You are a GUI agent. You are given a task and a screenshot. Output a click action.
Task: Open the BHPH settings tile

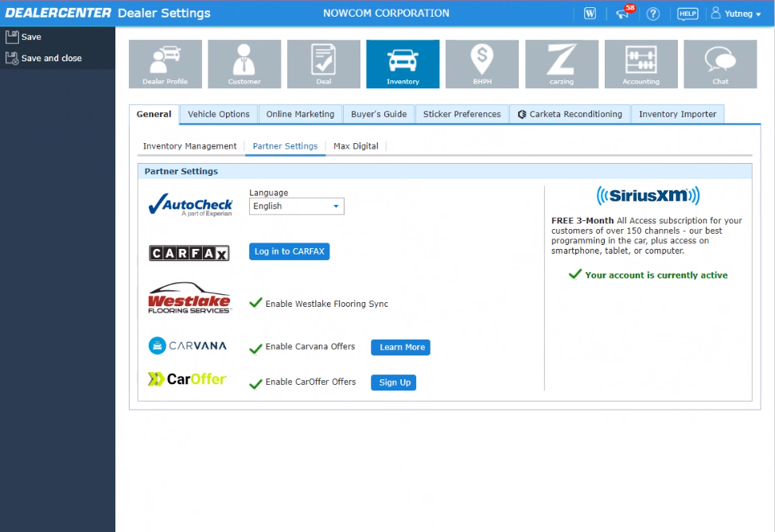pos(482,64)
